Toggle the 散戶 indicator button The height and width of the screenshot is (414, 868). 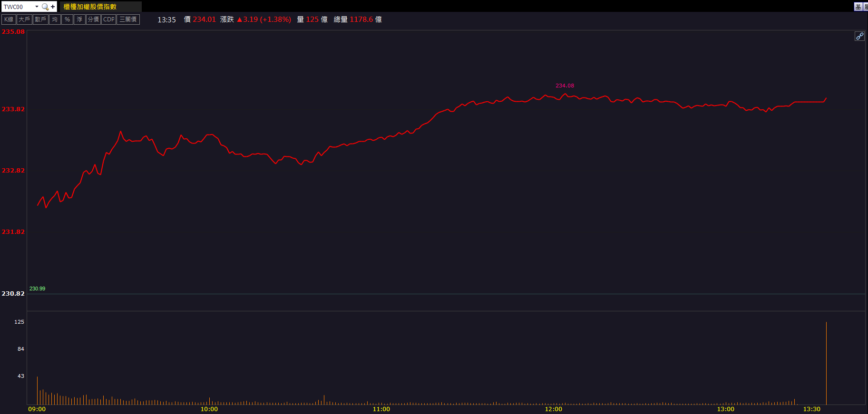click(x=40, y=19)
